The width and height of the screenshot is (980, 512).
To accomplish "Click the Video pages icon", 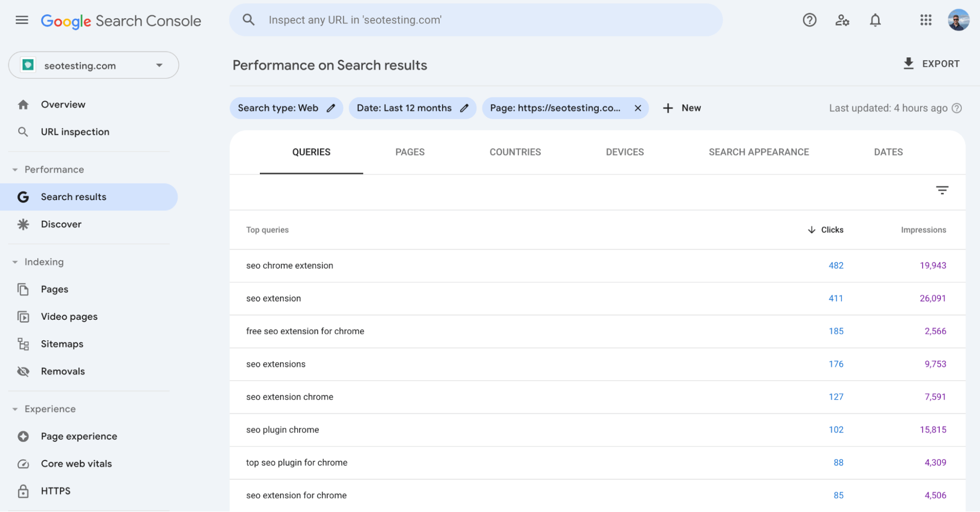I will [x=23, y=317].
